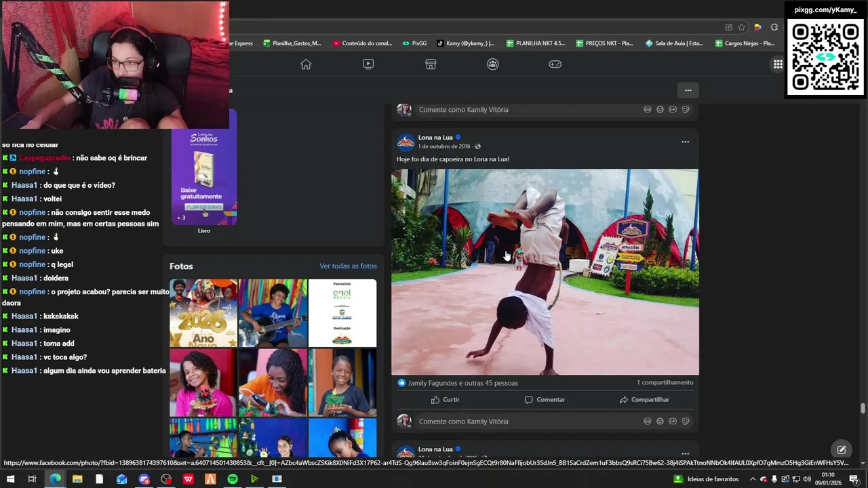
Task: Expand the system tray hidden icons chevron
Action: 752,479
